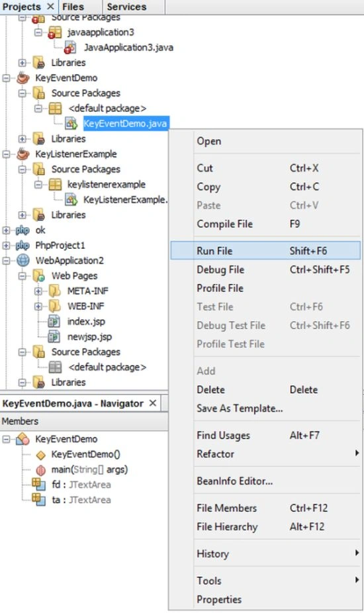
Task: Click the PhpProject1 php icon
Action: (x=23, y=246)
